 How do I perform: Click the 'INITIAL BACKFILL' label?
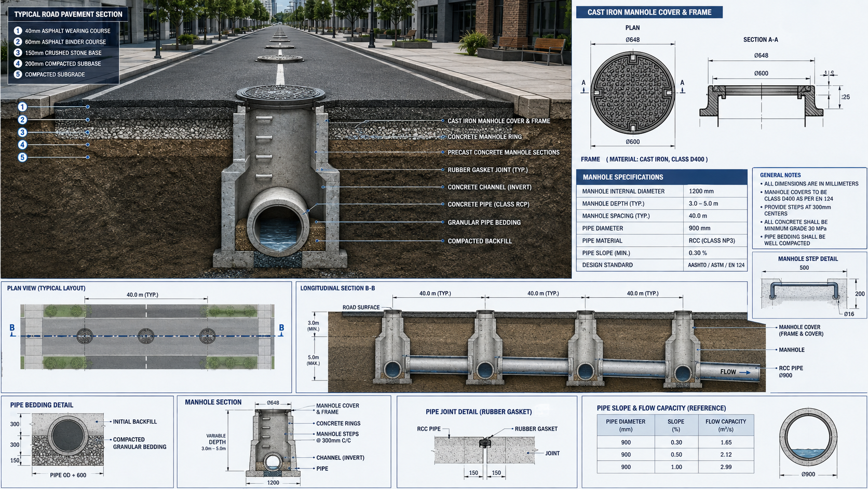coord(134,422)
